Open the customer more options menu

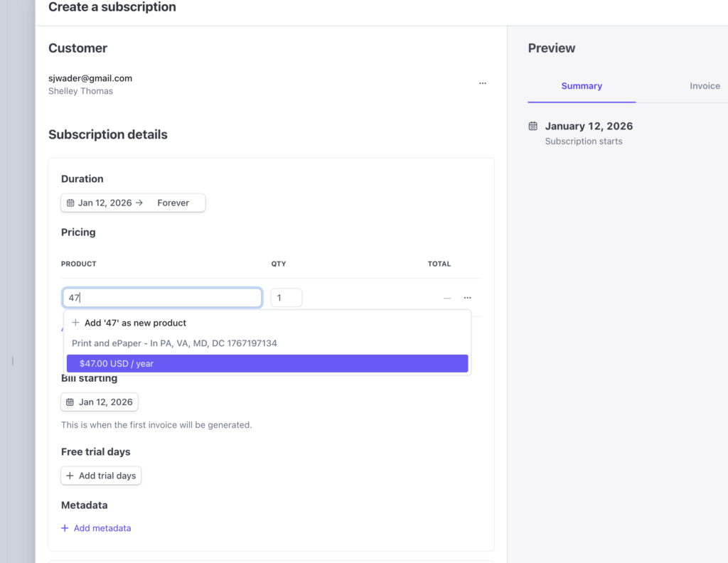point(483,83)
